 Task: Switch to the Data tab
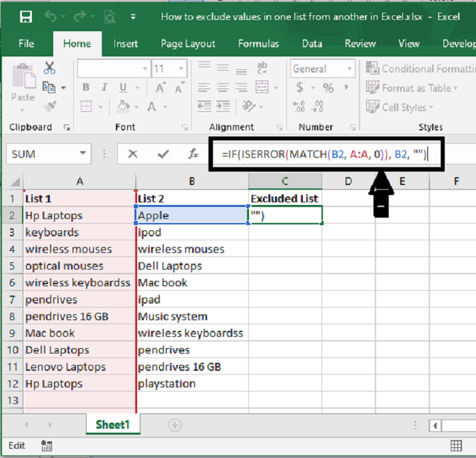pos(312,44)
